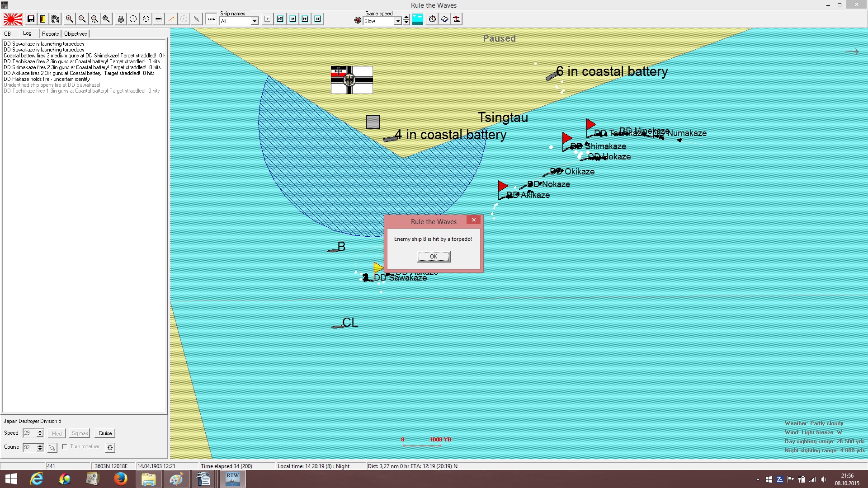Open Firefox from the Windows taskbar
Viewport: 868px width, 488px height.
[x=120, y=479]
